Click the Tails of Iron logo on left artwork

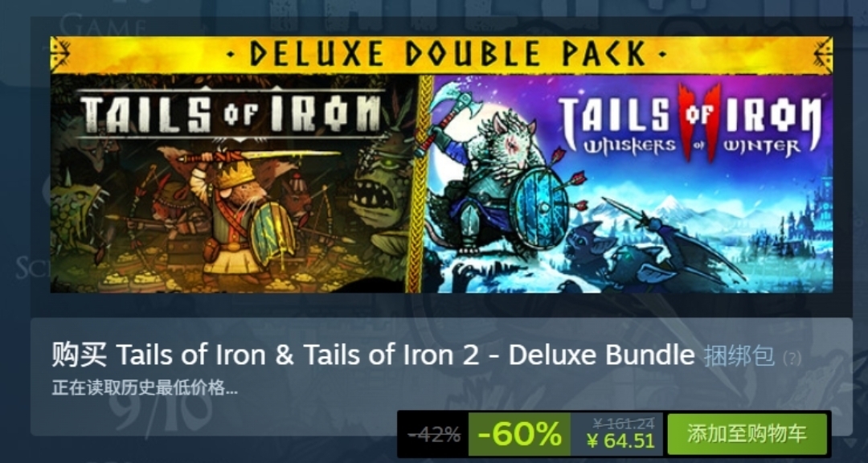(x=231, y=113)
